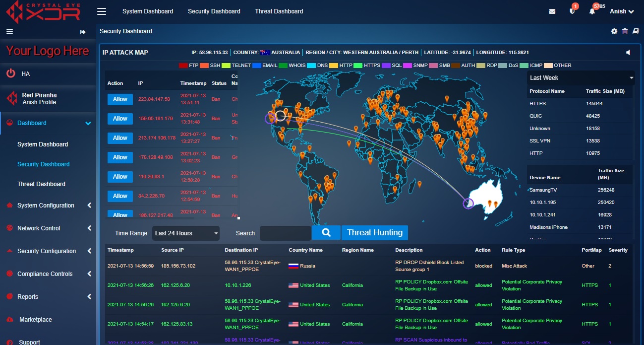Open the shield alerts icon with badge 1
The height and width of the screenshot is (345, 644).
pyautogui.click(x=572, y=11)
